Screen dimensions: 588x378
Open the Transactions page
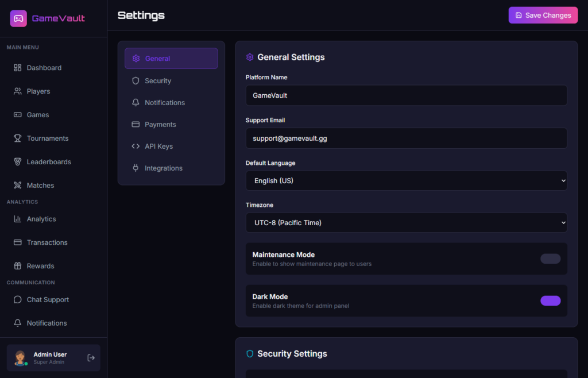(53, 242)
